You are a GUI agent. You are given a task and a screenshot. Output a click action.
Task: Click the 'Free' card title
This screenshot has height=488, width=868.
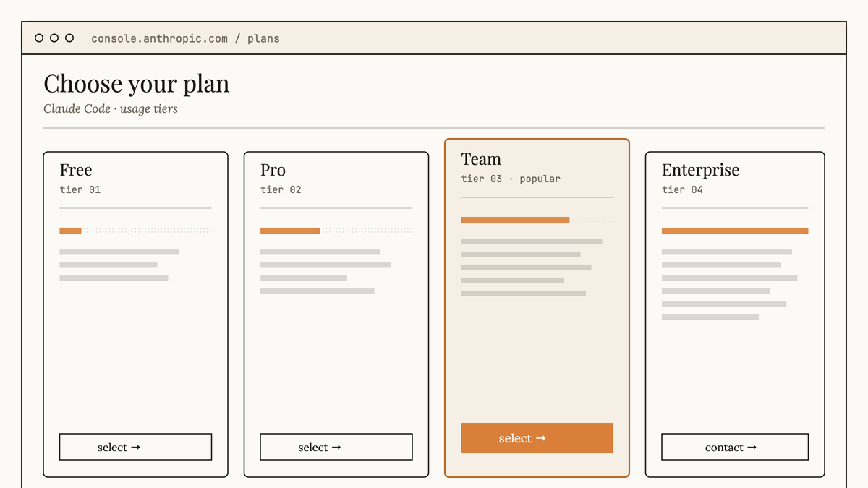pos(76,170)
